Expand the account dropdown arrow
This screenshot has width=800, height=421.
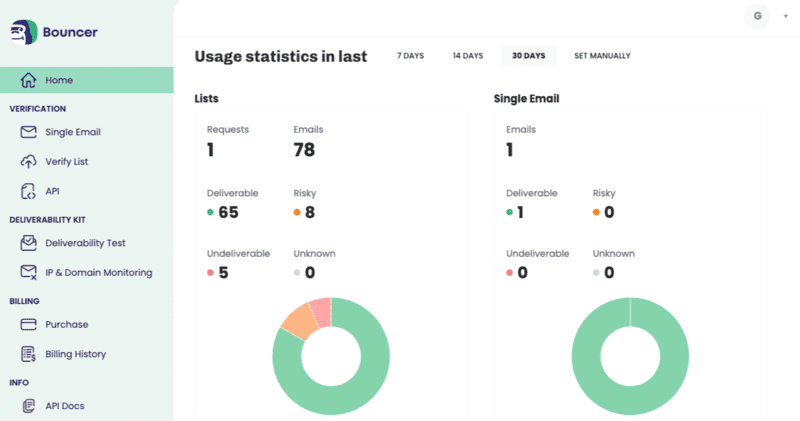(785, 16)
